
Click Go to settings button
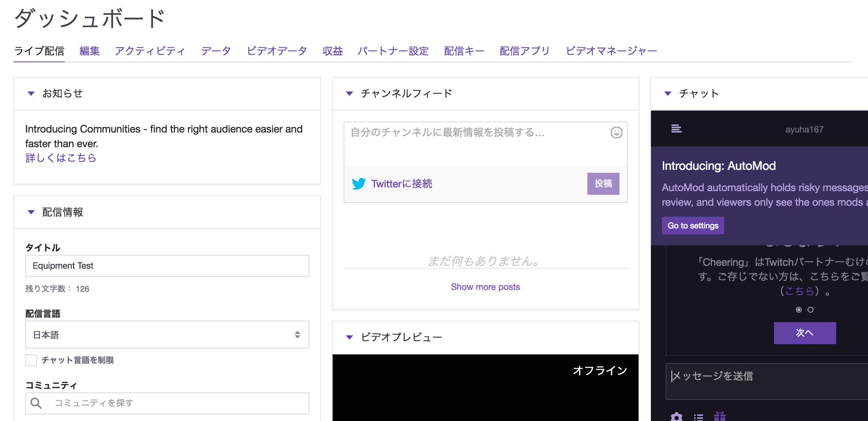click(x=693, y=226)
